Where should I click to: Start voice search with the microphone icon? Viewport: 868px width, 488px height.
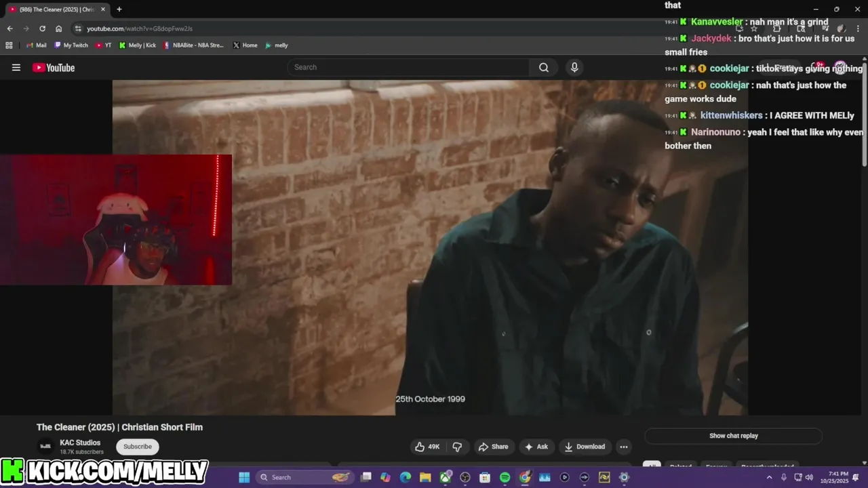tap(574, 67)
